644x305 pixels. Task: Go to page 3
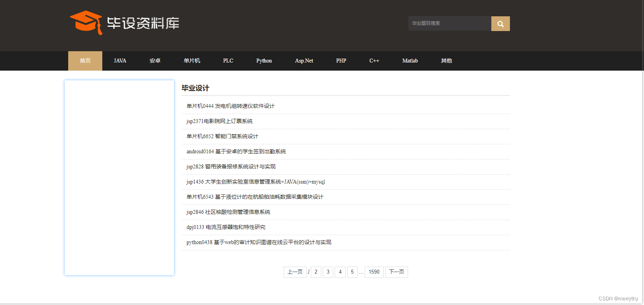pyautogui.click(x=328, y=272)
